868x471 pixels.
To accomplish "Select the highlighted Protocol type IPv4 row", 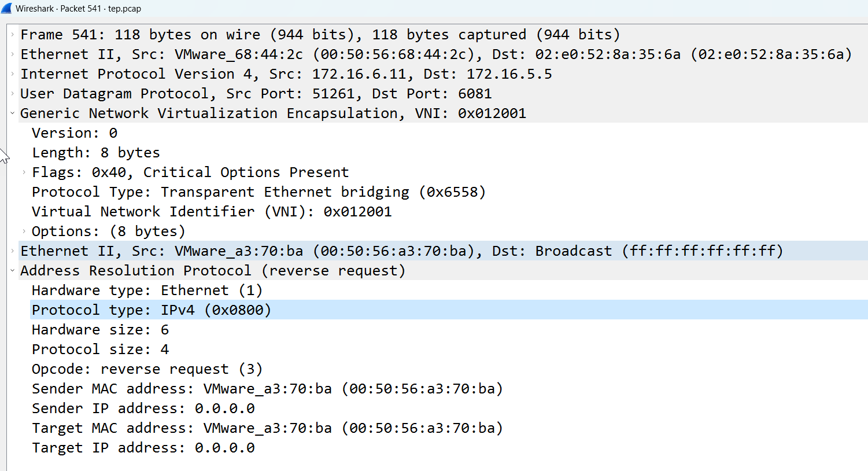I will pos(449,310).
